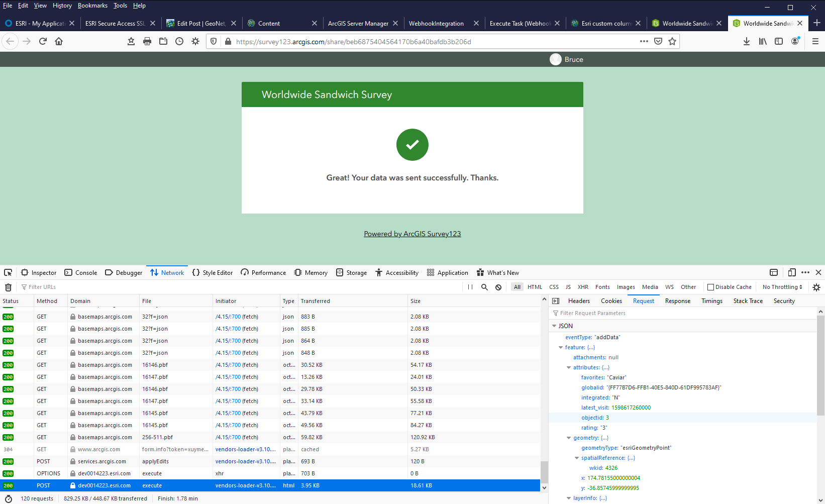
Task: Click the element picker icon in devtools
Action: pyautogui.click(x=8, y=272)
